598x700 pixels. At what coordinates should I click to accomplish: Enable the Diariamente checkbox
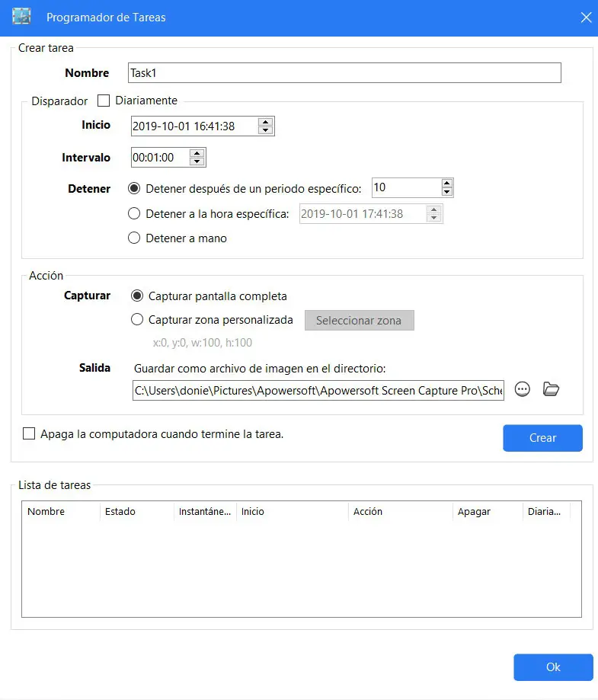coord(104,101)
